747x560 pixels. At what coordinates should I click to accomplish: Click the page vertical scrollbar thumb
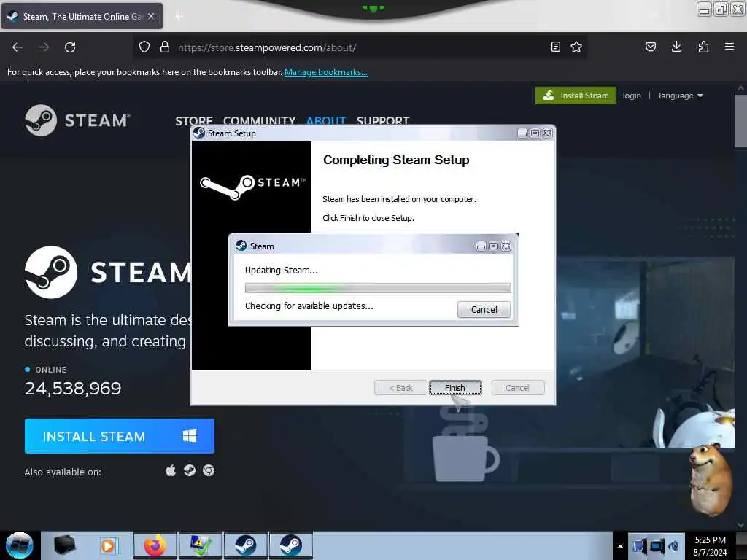point(740,122)
